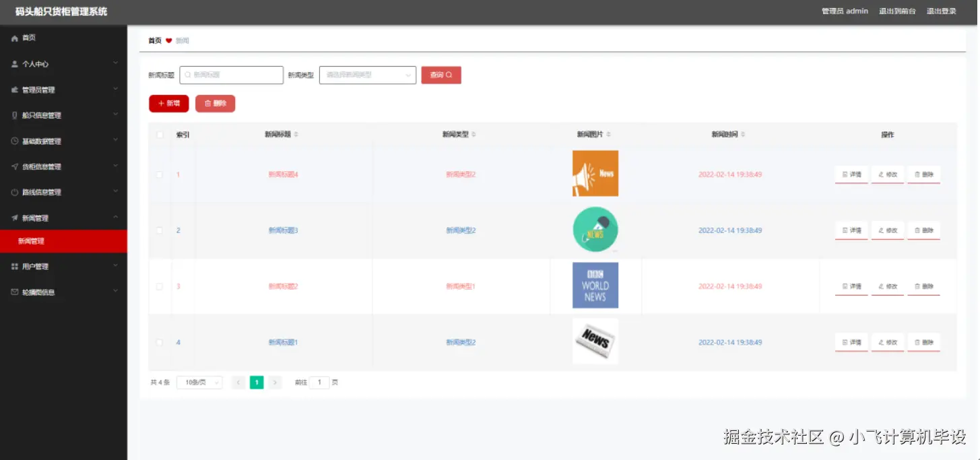Click 删除 for row 新闻标题4
Image resolution: width=980 pixels, height=460 pixels.
pyautogui.click(x=923, y=174)
